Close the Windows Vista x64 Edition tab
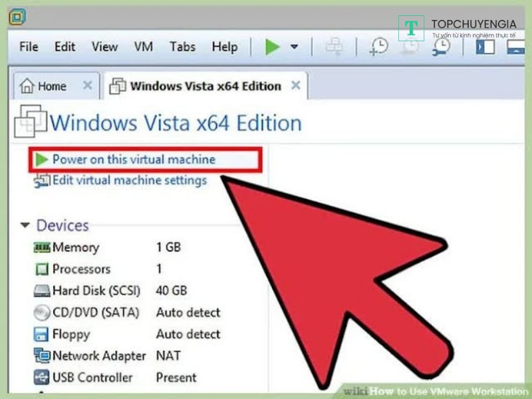The width and height of the screenshot is (532, 399). [296, 86]
